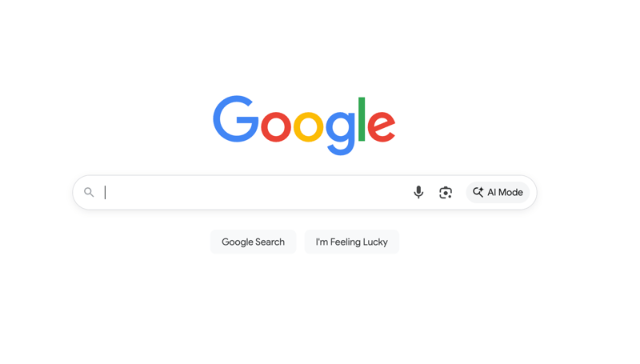Open Google Lens image search camera icon
This screenshot has width=640, height=364.
446,192
